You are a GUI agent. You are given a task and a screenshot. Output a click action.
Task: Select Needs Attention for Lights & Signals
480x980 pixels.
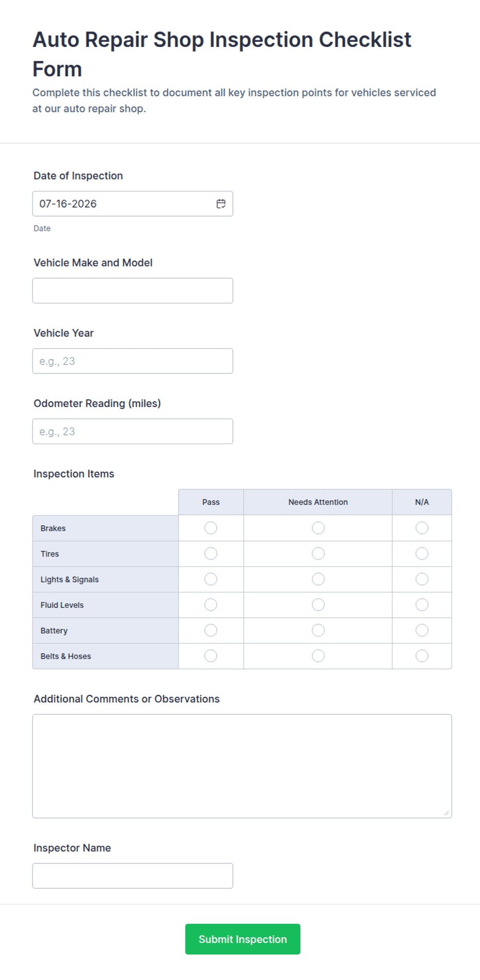click(318, 579)
